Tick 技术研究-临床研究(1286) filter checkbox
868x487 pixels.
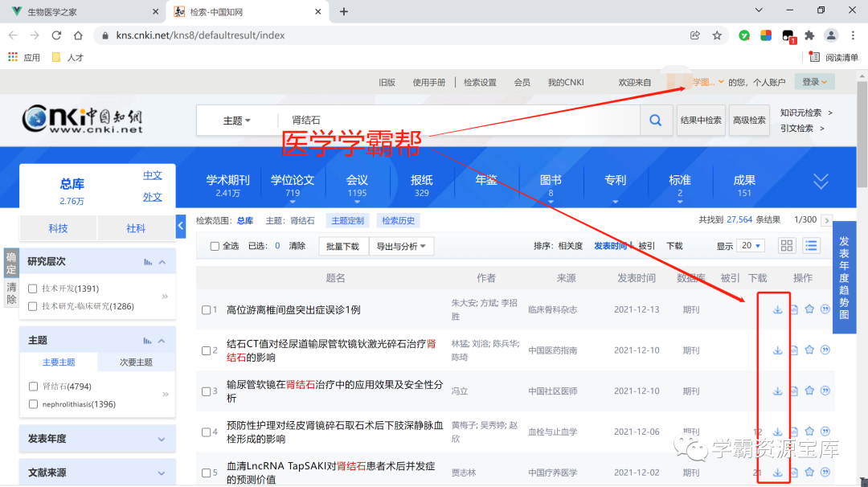33,306
